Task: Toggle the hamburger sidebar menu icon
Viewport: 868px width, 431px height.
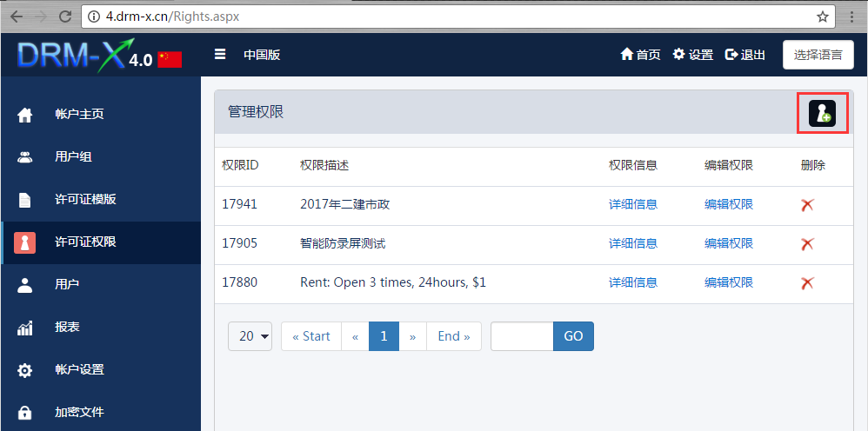Action: pyautogui.click(x=220, y=55)
